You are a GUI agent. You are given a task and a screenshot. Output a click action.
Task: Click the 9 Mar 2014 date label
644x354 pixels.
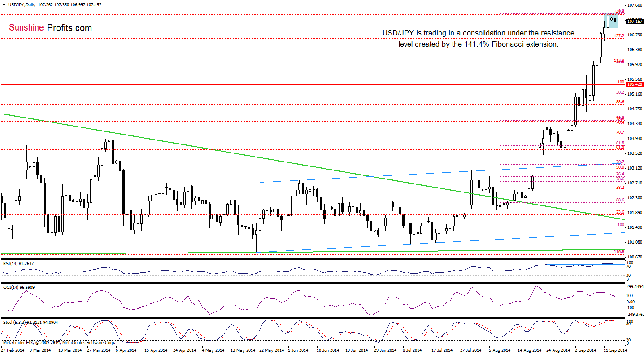click(x=40, y=350)
